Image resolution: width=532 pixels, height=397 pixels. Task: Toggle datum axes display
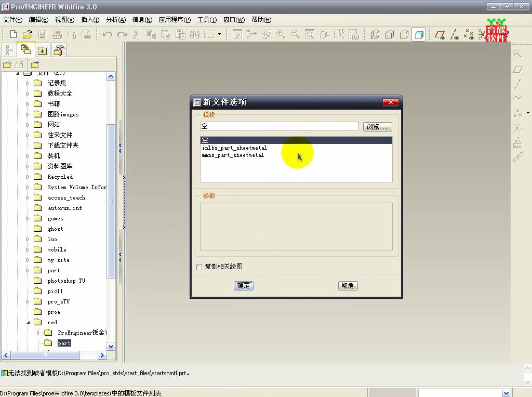tap(455, 34)
